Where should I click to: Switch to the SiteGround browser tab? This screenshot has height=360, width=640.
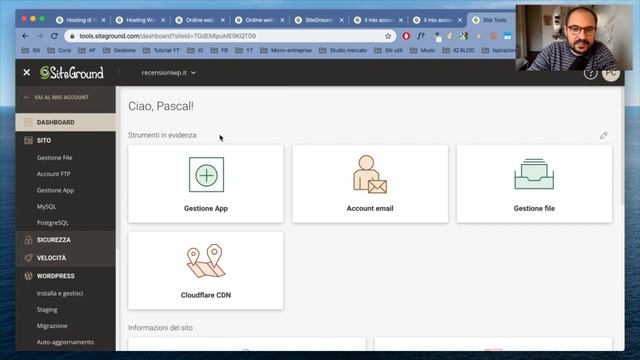(x=320, y=20)
